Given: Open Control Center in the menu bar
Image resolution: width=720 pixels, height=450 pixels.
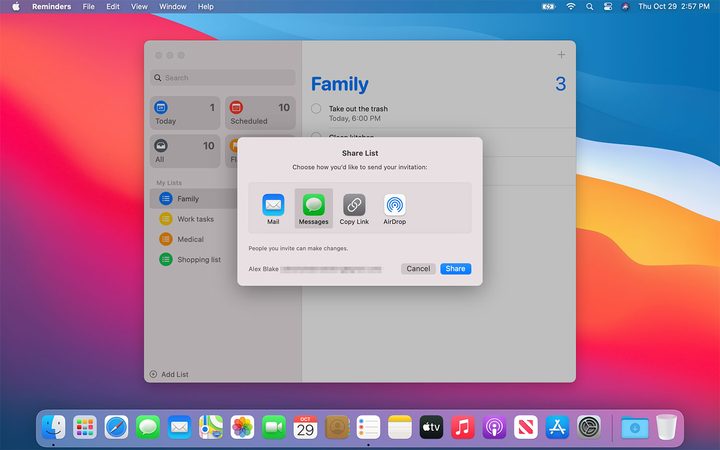Looking at the screenshot, I should pyautogui.click(x=608, y=6).
